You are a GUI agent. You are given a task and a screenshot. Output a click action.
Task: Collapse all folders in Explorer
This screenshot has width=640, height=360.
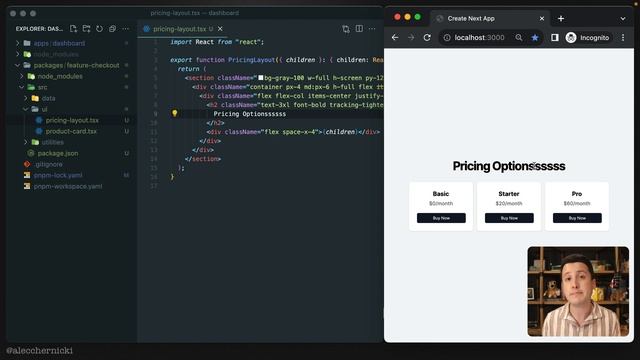click(x=112, y=29)
